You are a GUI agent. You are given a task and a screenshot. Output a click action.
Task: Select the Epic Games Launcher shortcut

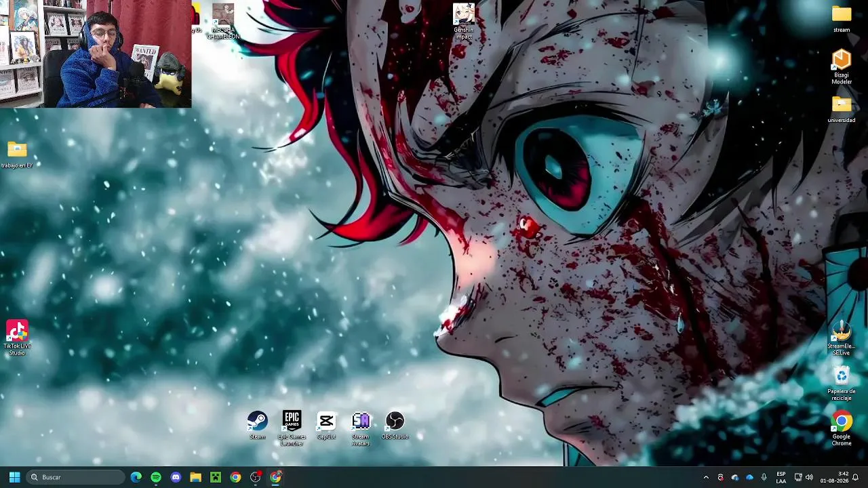pos(292,428)
